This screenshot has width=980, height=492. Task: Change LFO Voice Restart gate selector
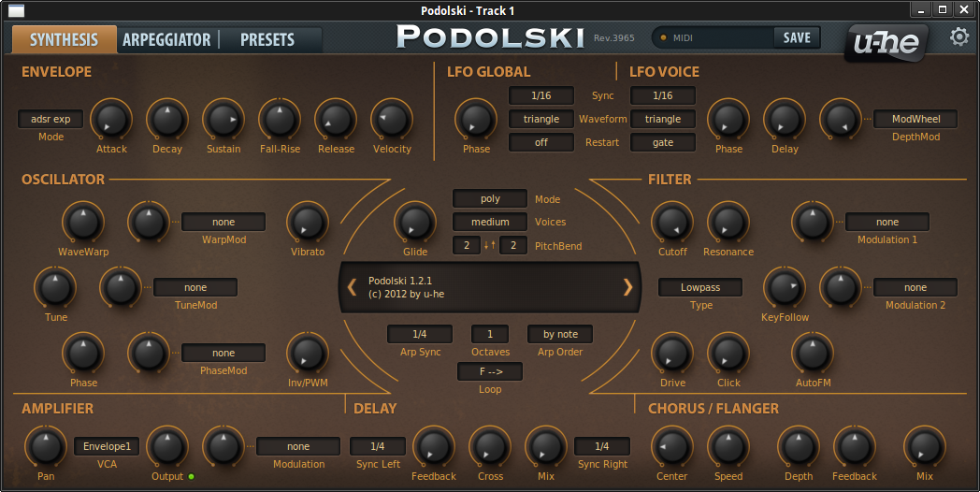662,142
